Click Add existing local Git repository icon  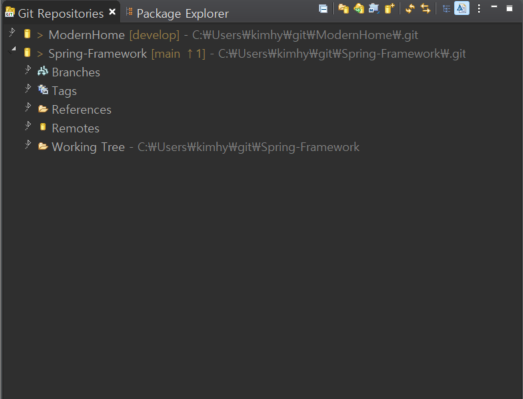point(343,8)
